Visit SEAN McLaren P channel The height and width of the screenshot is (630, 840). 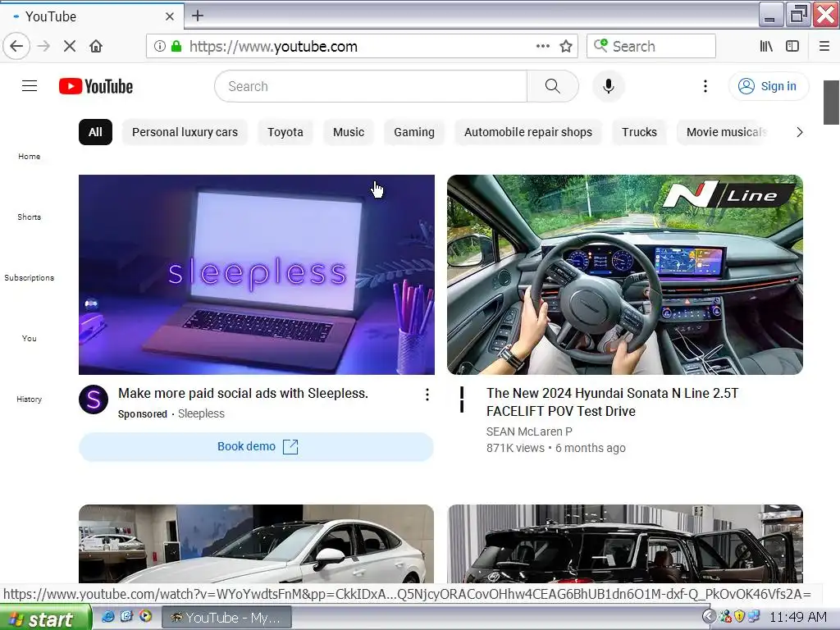(x=529, y=431)
